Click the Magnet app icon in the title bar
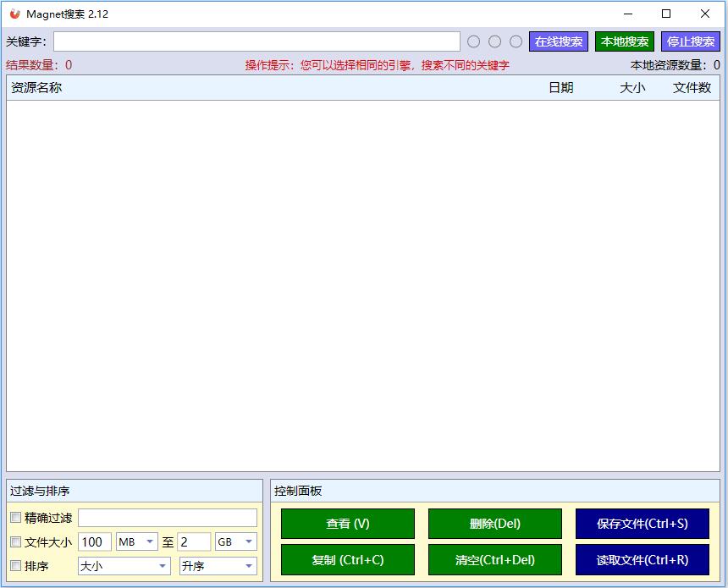728x588 pixels. pyautogui.click(x=15, y=14)
